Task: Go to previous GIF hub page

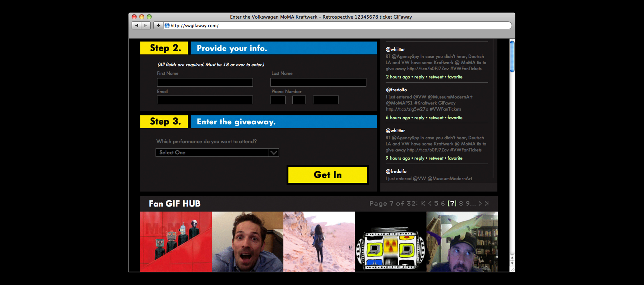Action: tap(430, 203)
